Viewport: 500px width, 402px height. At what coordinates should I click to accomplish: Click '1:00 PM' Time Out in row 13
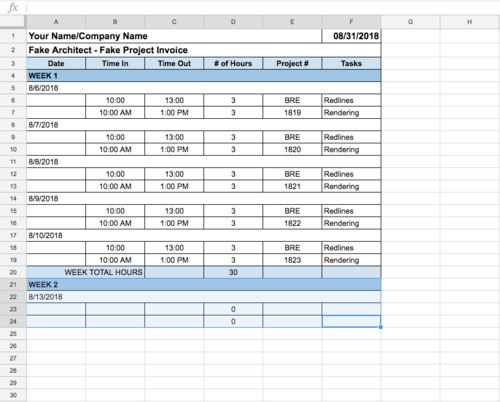[174, 186]
